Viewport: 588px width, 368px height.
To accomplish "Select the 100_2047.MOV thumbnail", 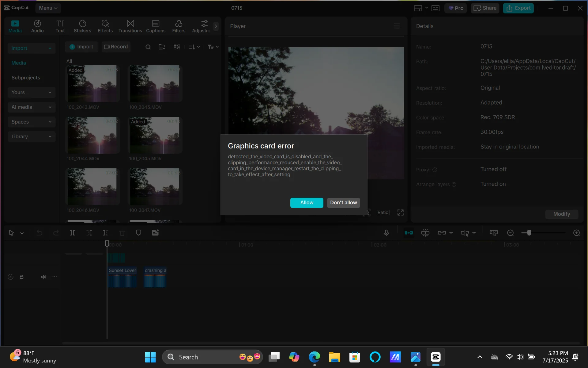I will 155,186.
